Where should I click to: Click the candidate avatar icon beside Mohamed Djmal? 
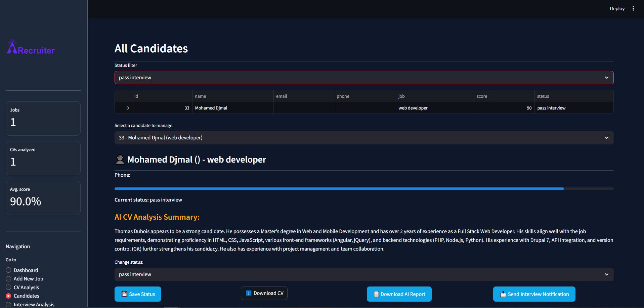point(120,160)
